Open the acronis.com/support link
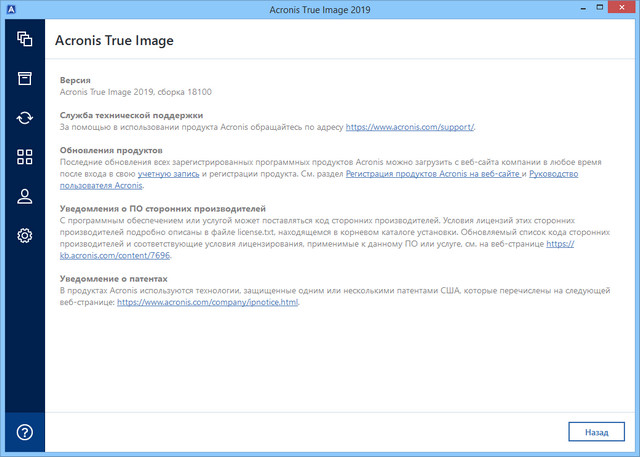This screenshot has width=640, height=457. pyautogui.click(x=410, y=128)
